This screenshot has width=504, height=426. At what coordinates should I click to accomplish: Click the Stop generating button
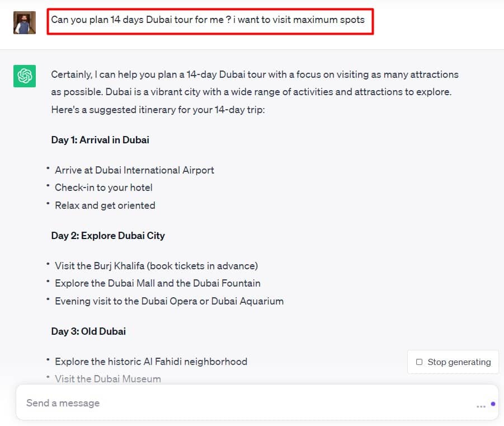coord(453,362)
